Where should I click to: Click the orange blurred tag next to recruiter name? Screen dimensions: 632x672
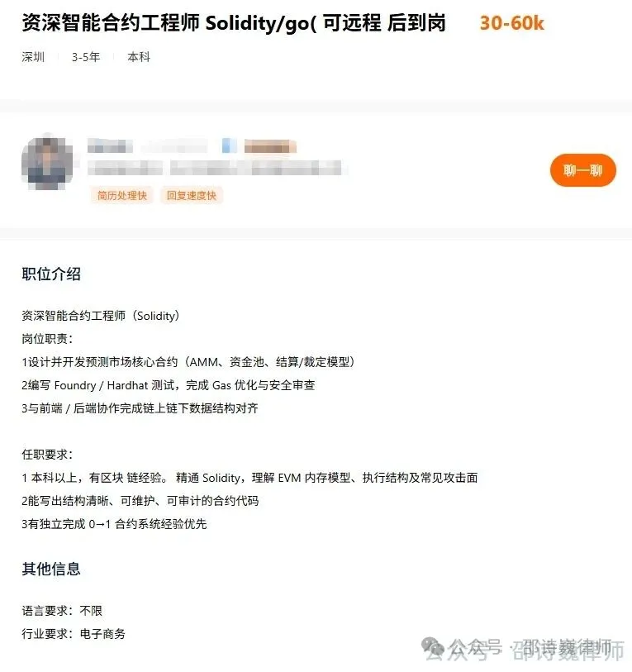coord(270,146)
